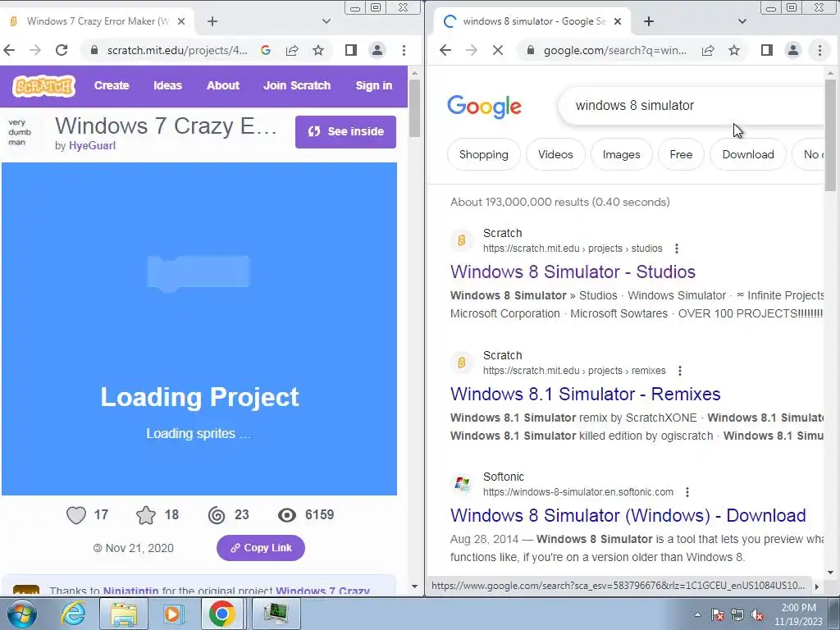Expand the tab search dropdown in the Google window
The width and height of the screenshot is (840, 630).
[742, 21]
